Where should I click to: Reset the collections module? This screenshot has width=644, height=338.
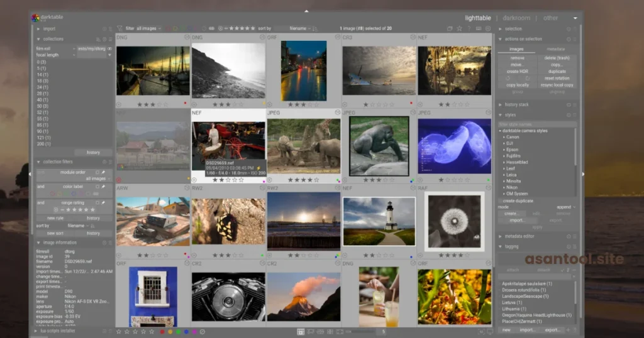click(104, 40)
